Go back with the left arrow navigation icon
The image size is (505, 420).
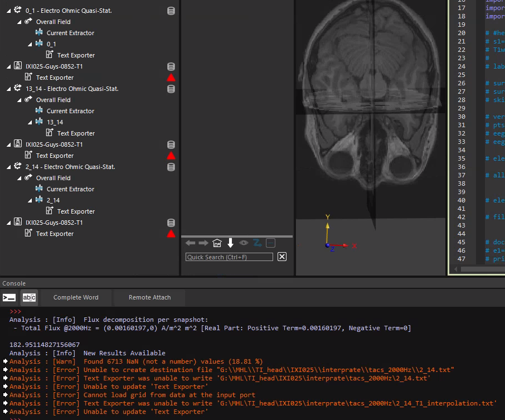190,243
